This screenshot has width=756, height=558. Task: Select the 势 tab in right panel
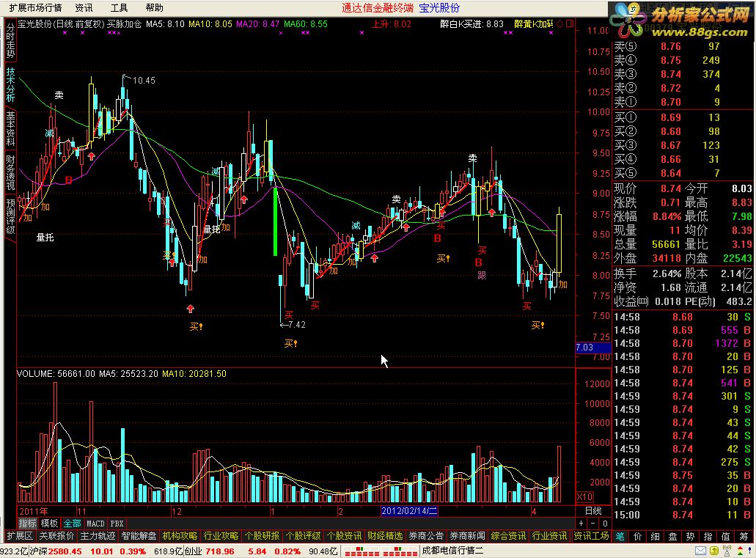coord(691,536)
